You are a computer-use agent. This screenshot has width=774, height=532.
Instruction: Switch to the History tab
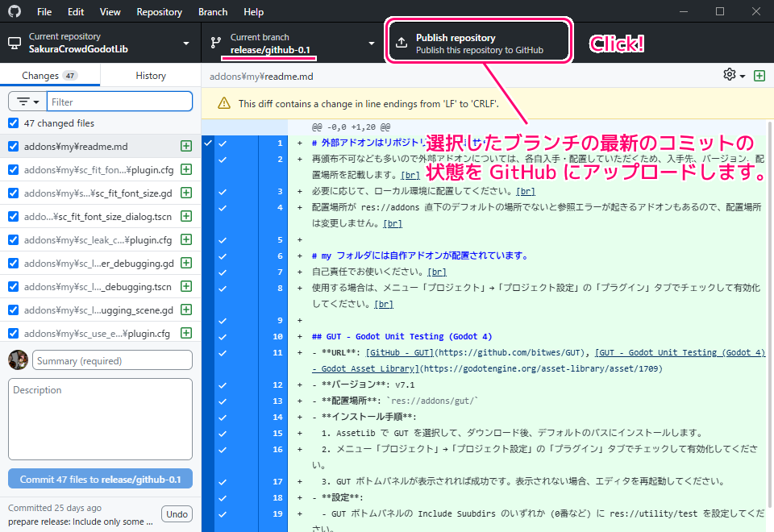point(151,76)
